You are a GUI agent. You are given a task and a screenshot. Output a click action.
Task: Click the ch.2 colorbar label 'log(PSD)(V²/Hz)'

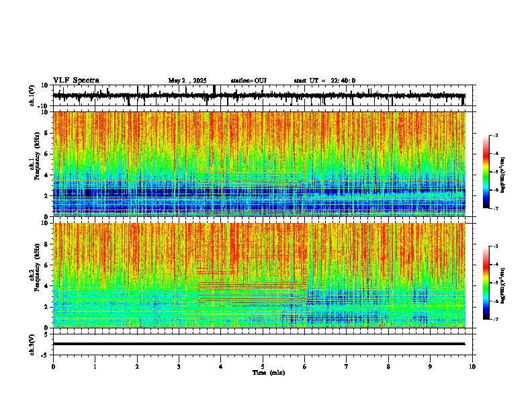click(503, 285)
